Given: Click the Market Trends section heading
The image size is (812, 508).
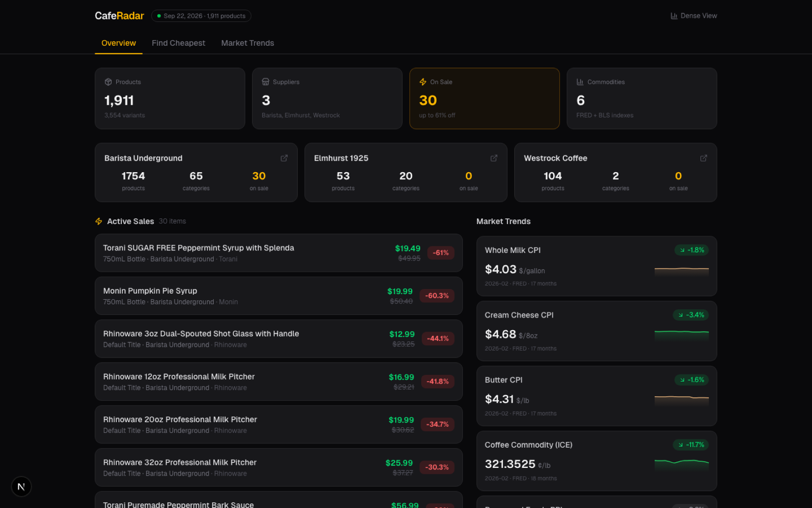Looking at the screenshot, I should pos(503,221).
